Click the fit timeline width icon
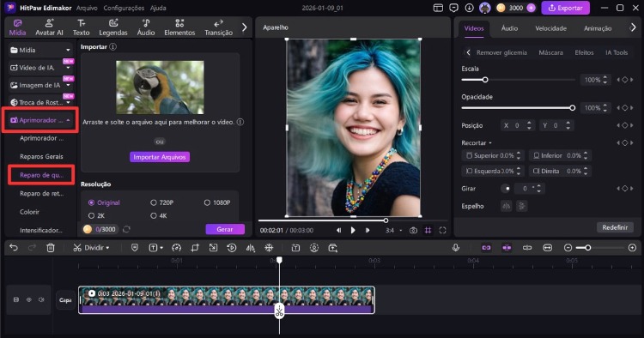 click(x=548, y=248)
